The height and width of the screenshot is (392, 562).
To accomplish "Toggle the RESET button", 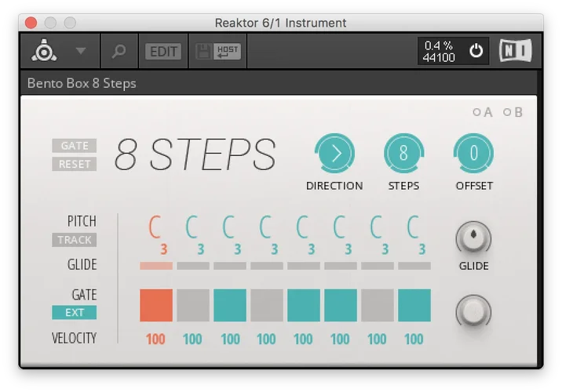I will pos(75,164).
